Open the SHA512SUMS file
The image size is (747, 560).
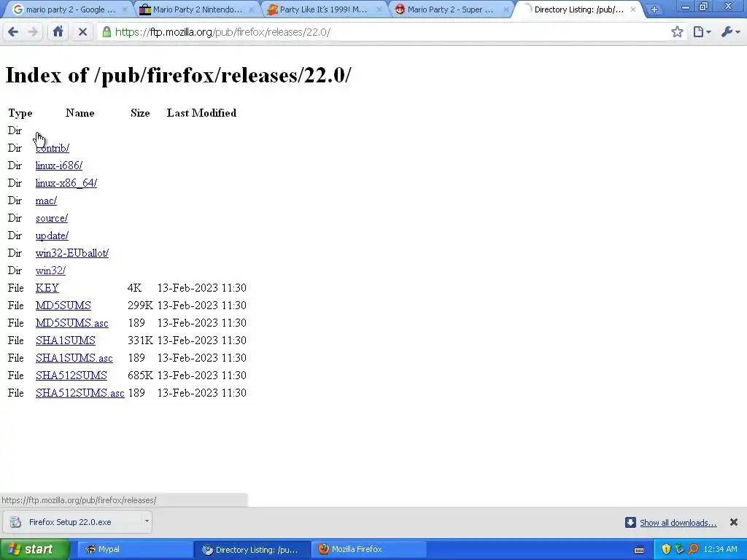click(71, 376)
